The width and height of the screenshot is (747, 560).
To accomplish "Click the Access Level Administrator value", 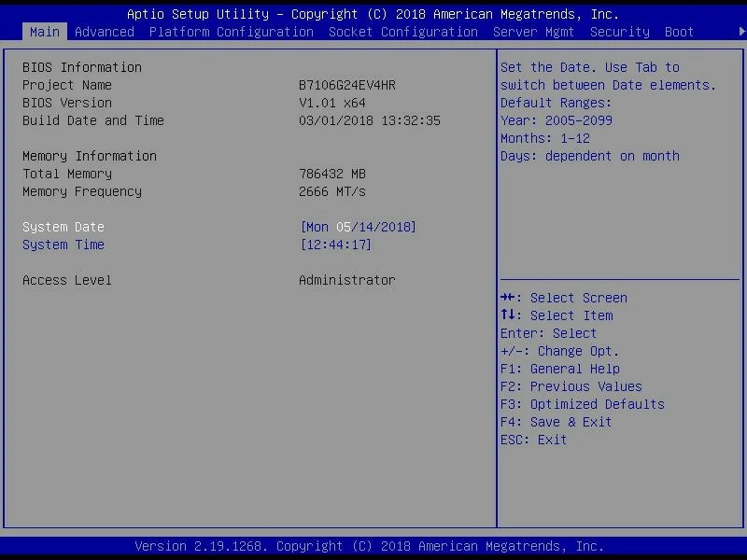I will tap(346, 280).
